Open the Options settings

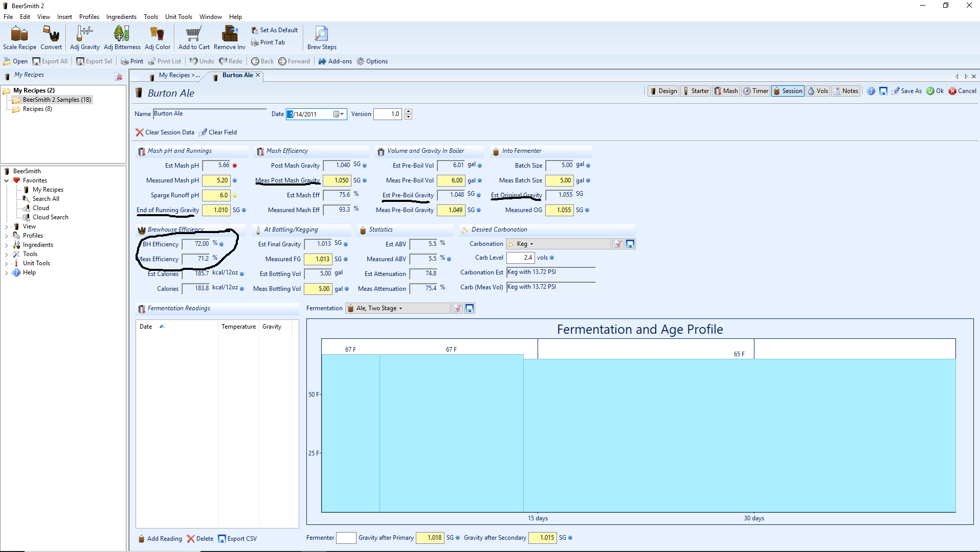372,61
